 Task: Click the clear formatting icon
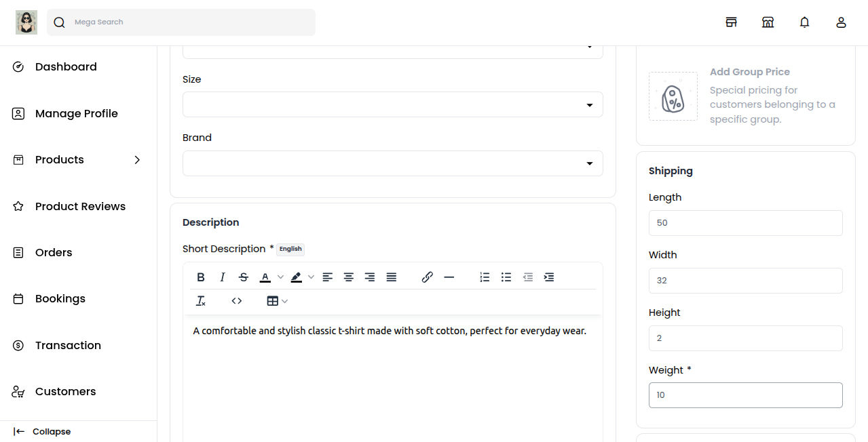(x=201, y=301)
